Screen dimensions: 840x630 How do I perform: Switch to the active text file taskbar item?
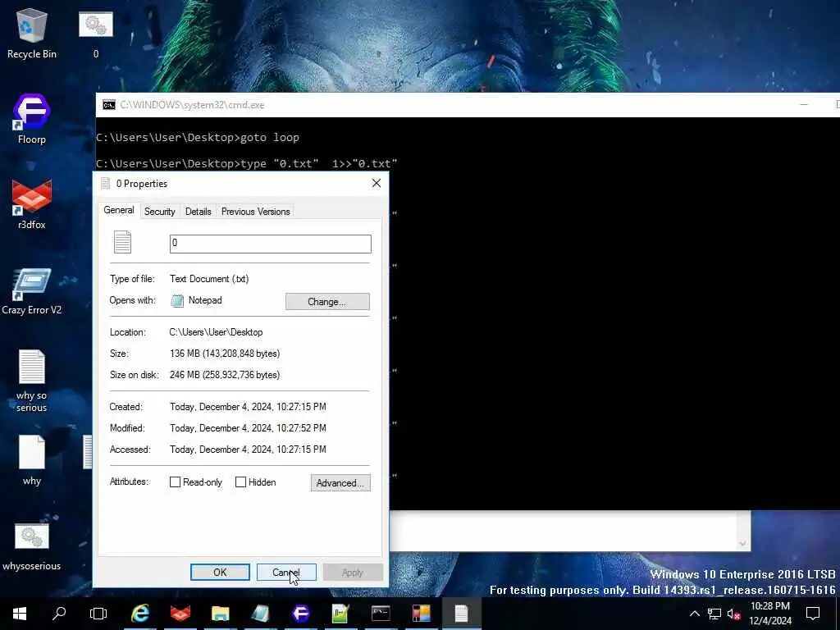pos(461,614)
